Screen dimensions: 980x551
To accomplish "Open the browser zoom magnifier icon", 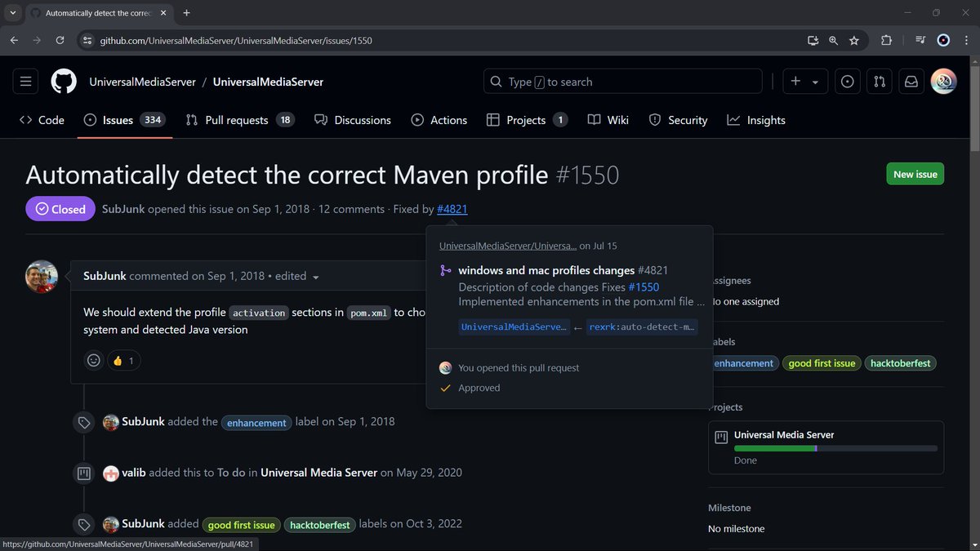I will (x=834, y=39).
